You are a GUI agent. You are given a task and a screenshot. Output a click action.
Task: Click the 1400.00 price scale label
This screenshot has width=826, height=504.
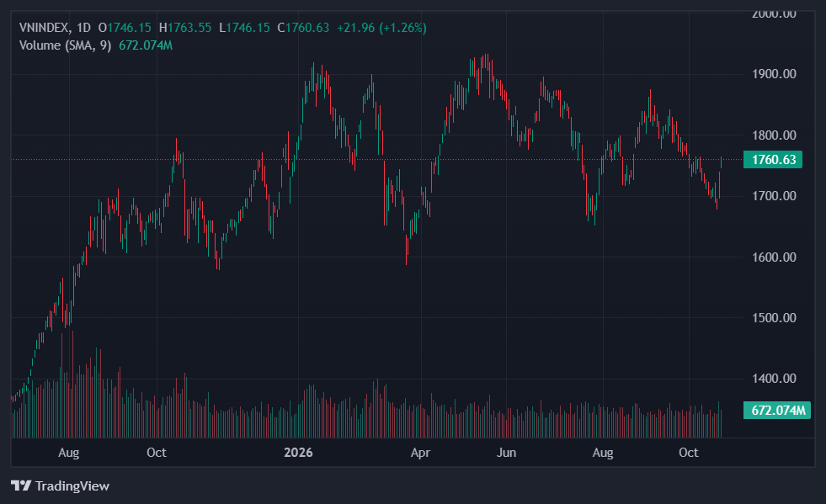[x=774, y=378]
